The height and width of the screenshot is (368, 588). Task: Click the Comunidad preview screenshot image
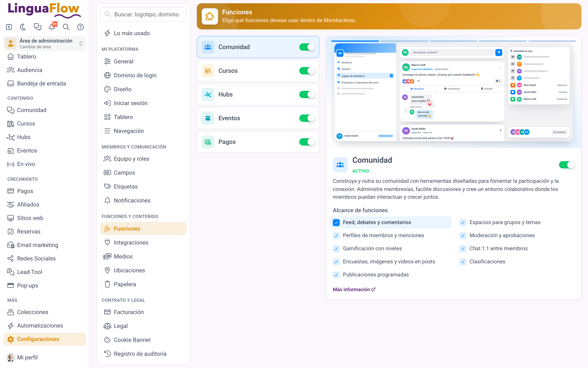(454, 92)
